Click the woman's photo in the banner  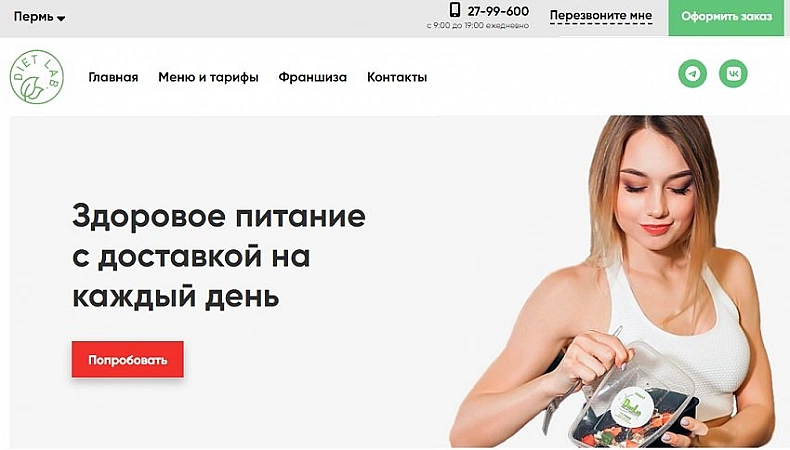[615, 281]
